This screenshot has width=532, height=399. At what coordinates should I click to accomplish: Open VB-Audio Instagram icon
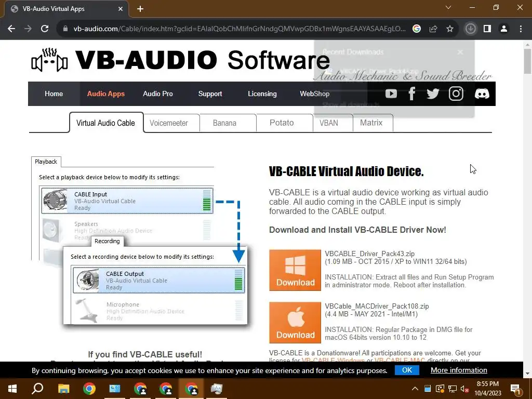click(456, 94)
